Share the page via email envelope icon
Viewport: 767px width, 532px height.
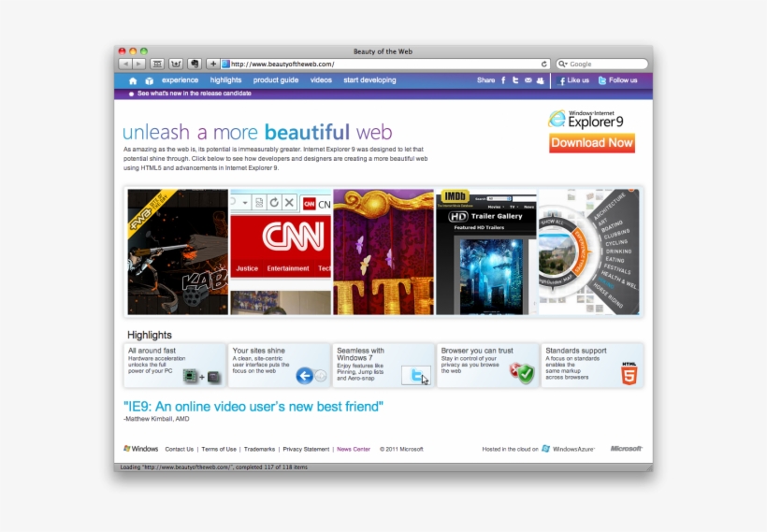528,80
